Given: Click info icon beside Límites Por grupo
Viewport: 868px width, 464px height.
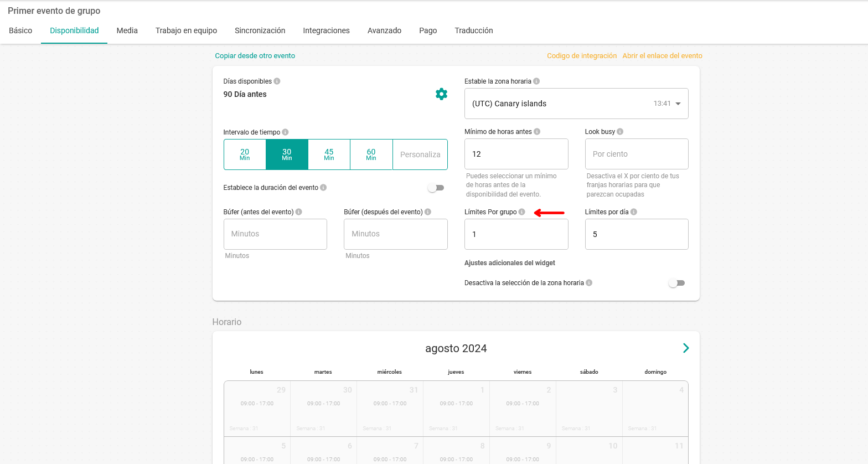Looking at the screenshot, I should pyautogui.click(x=521, y=212).
